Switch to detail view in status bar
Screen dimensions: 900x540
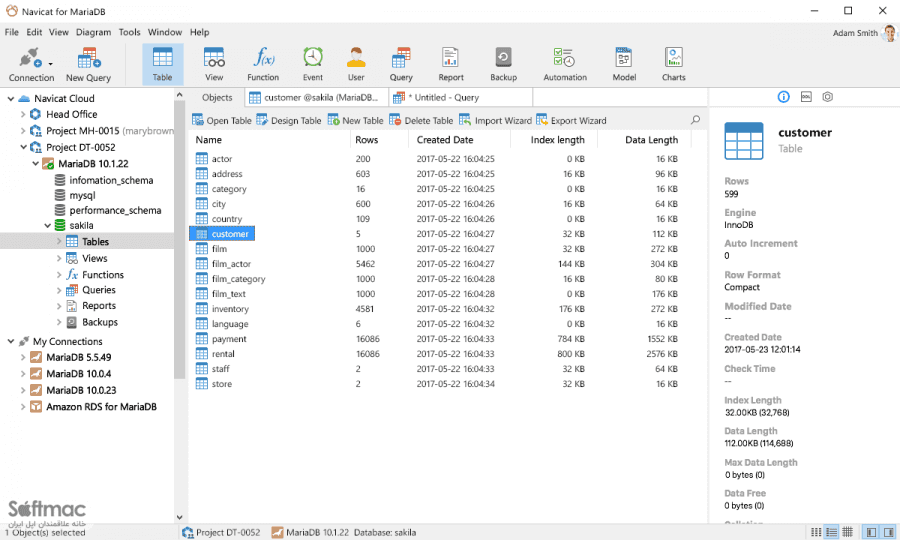pos(847,532)
